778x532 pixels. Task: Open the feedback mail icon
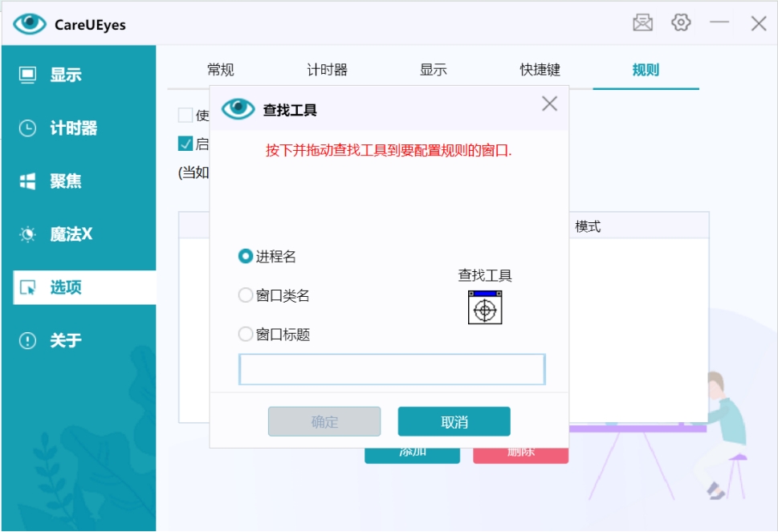coord(642,22)
